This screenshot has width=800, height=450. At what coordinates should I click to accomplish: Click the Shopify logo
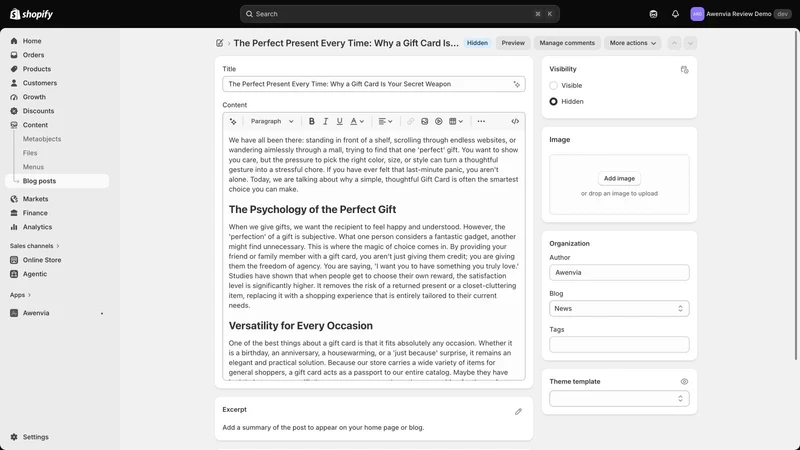(x=31, y=14)
